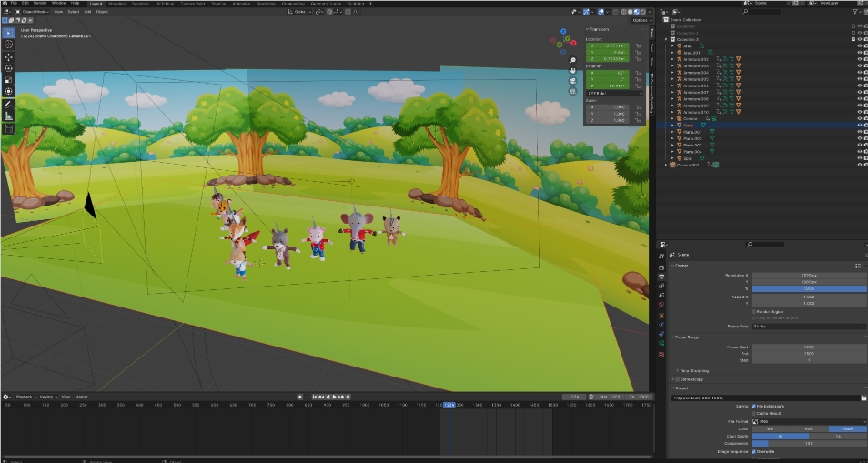The width and height of the screenshot is (868, 463).
Task: Adjust the resolution percentage 100% slider
Action: pyautogui.click(x=810, y=288)
